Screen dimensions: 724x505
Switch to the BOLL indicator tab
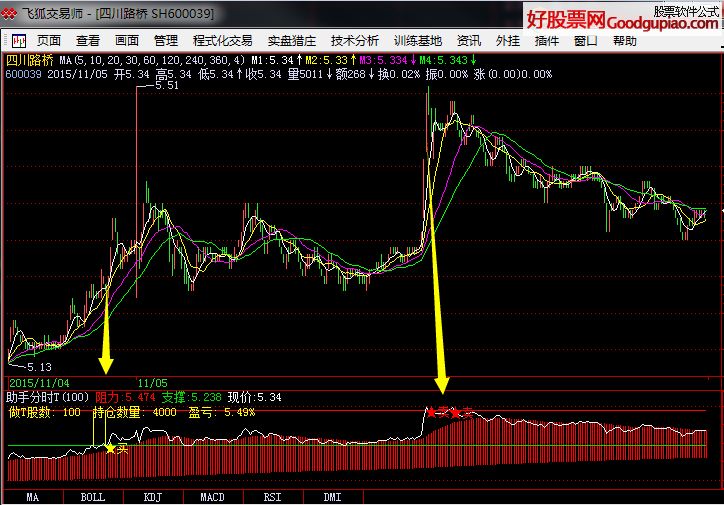coord(92,496)
